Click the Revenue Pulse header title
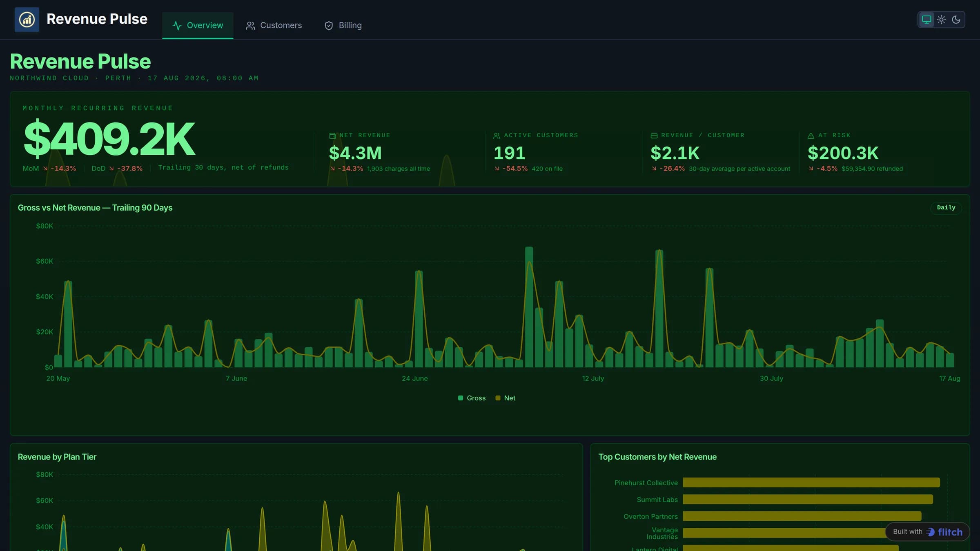980x551 pixels. (97, 19)
